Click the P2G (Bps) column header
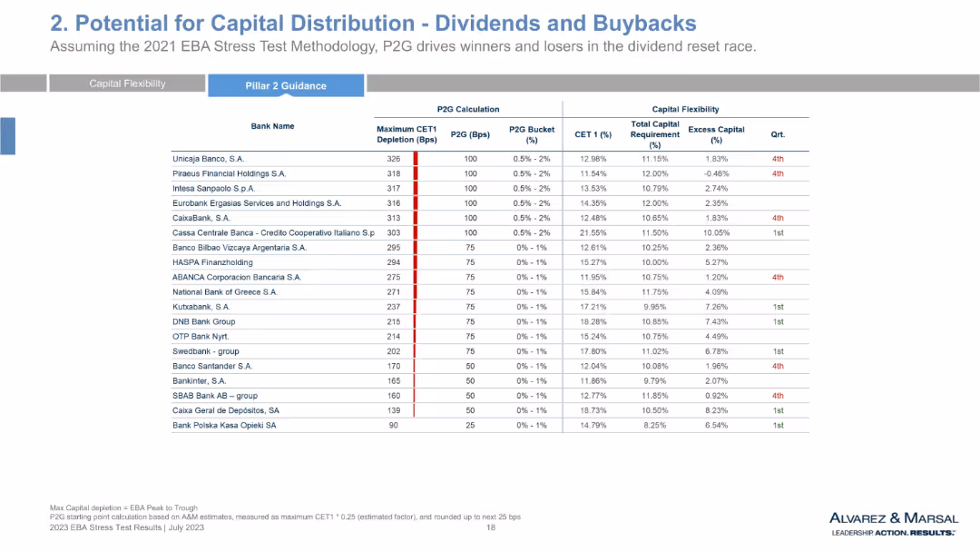The image size is (980, 551). 470,134
